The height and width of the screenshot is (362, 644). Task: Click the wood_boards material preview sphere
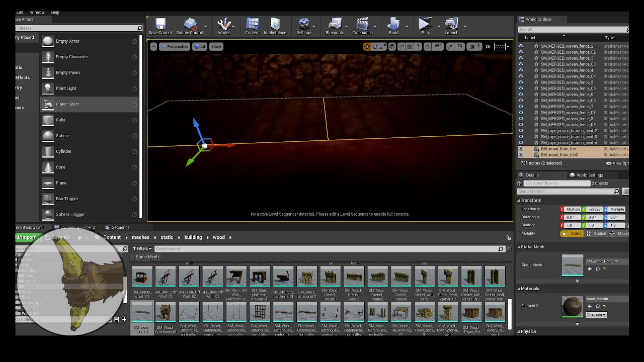coord(572,307)
